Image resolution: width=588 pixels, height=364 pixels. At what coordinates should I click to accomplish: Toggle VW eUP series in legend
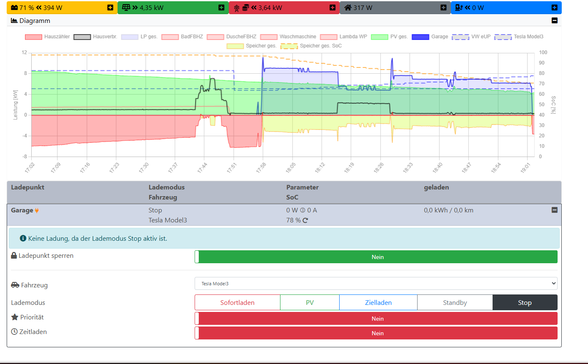471,37
